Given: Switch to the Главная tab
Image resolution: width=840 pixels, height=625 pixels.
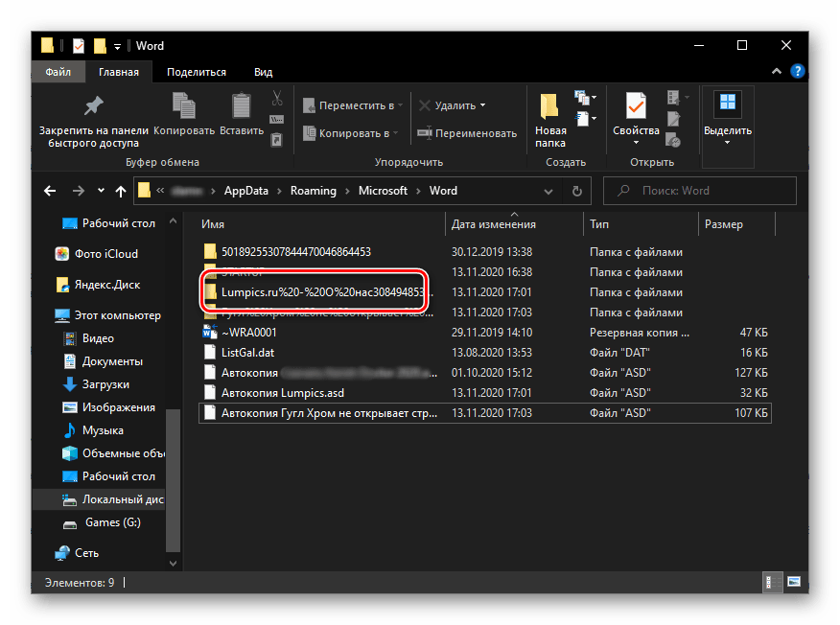Looking at the screenshot, I should (x=118, y=72).
